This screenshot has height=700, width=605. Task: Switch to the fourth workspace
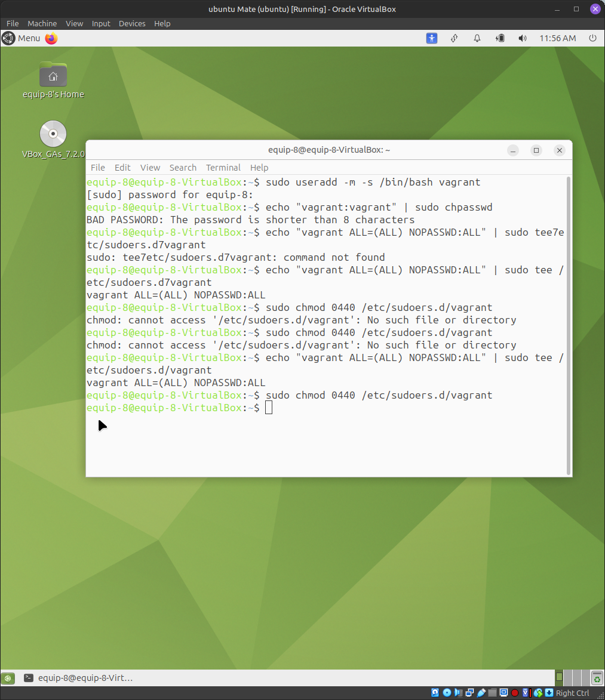pyautogui.click(x=585, y=678)
